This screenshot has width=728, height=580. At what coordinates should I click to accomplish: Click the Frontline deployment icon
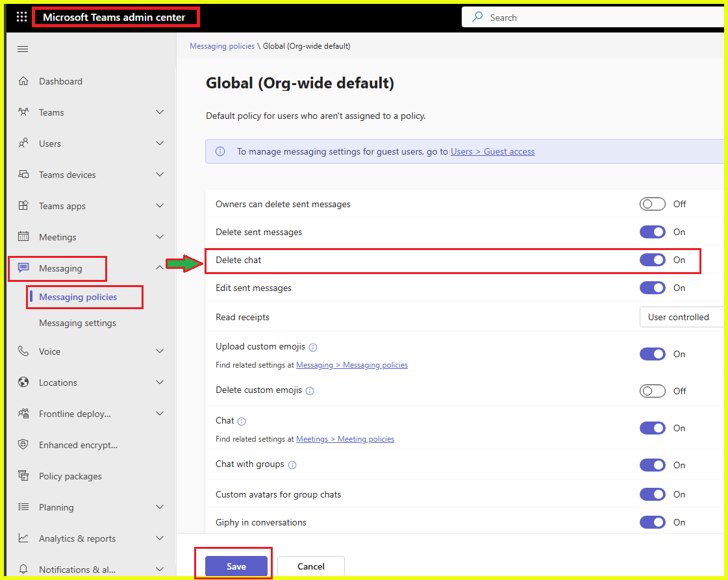(23, 413)
